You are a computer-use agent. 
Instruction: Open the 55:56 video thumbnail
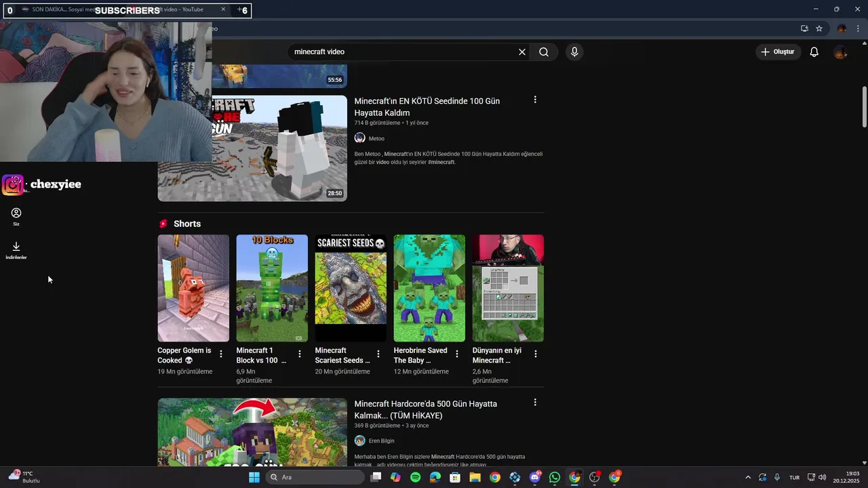(279, 76)
